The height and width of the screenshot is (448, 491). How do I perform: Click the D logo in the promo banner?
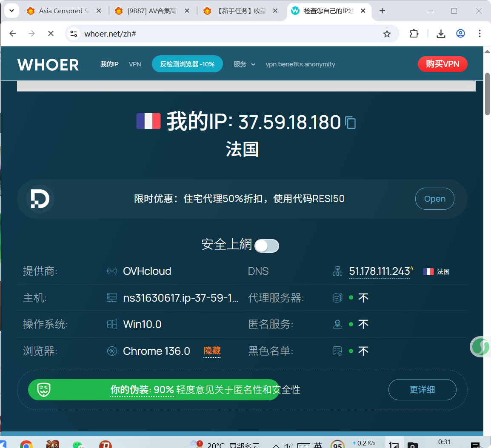tap(40, 199)
